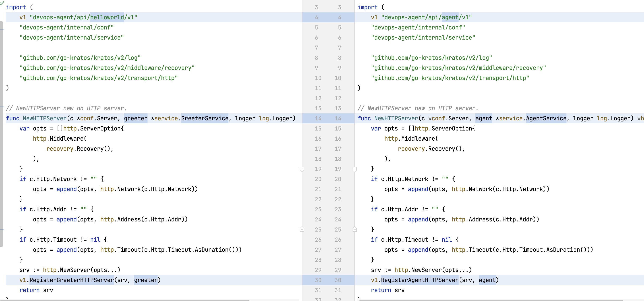Collapse fold marker at line 19, right pane
The width and height of the screenshot is (644, 301).
pyautogui.click(x=354, y=169)
